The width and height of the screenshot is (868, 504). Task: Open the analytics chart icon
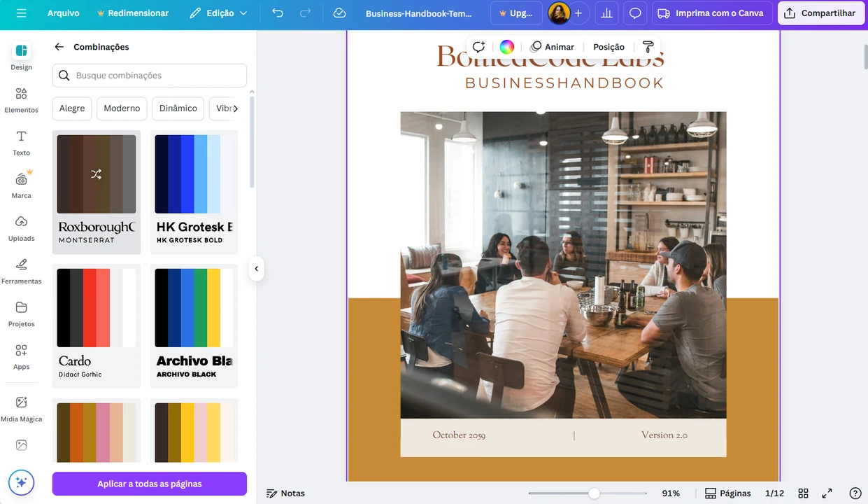tap(606, 13)
